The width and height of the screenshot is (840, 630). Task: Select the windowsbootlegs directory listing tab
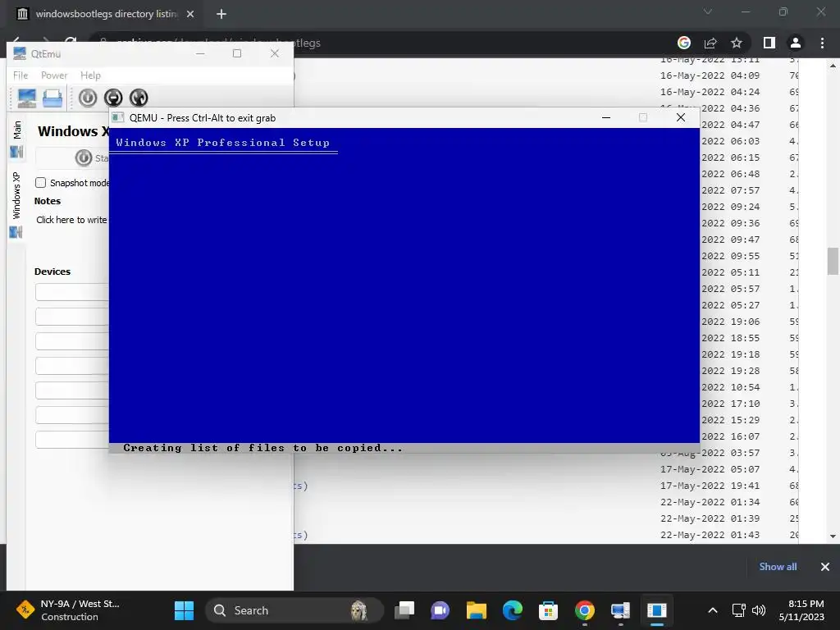[x=107, y=14]
